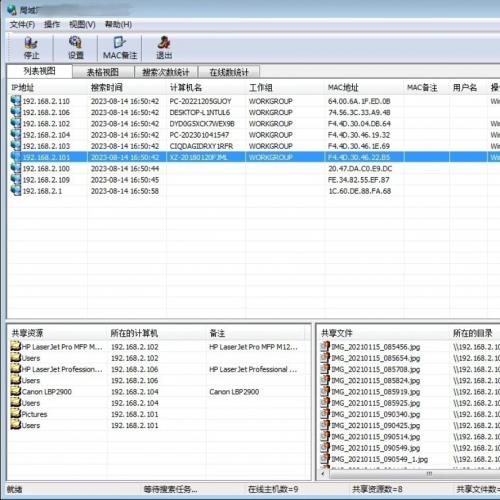Switch to the 表格视图 tab
Image resolution: width=500 pixels, height=500 pixels.
pos(103,72)
